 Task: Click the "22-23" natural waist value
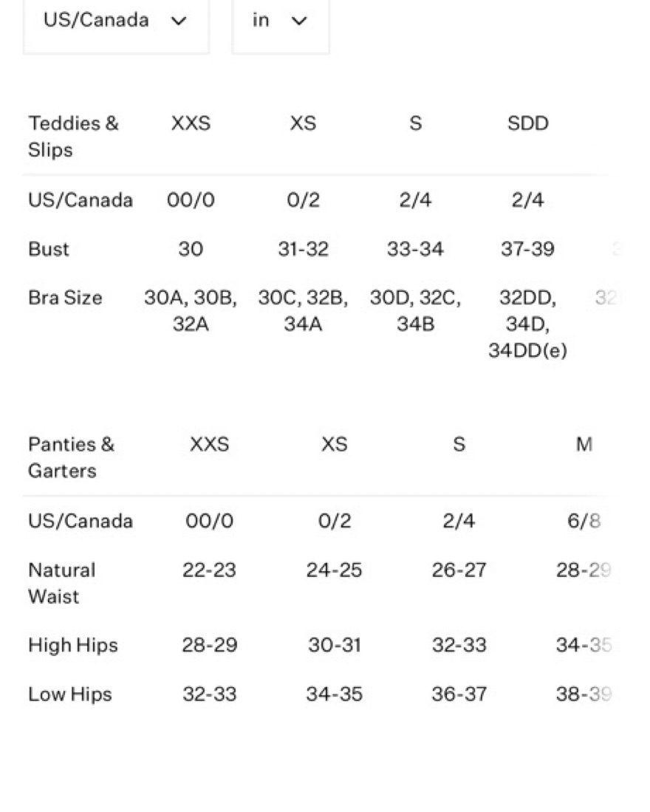(x=209, y=570)
